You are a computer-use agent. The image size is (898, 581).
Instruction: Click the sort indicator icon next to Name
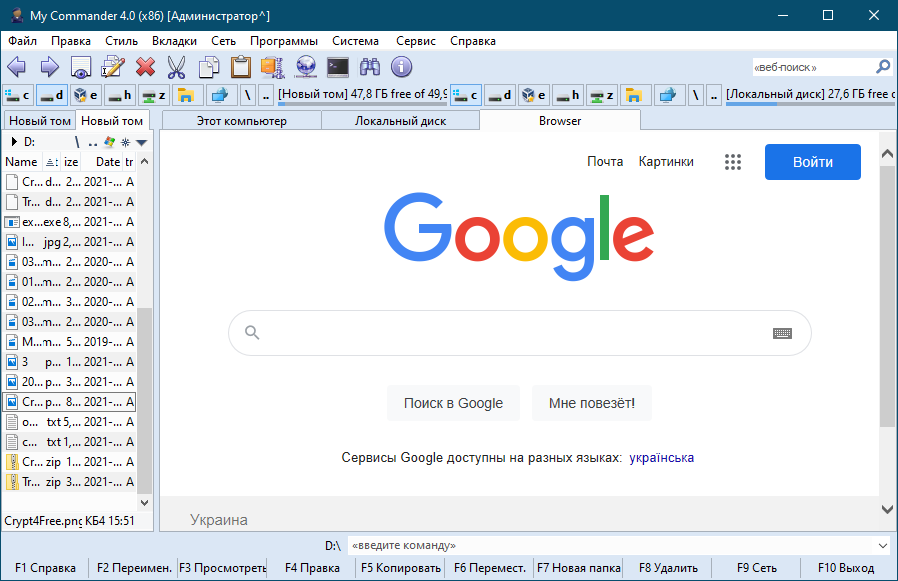click(x=52, y=162)
